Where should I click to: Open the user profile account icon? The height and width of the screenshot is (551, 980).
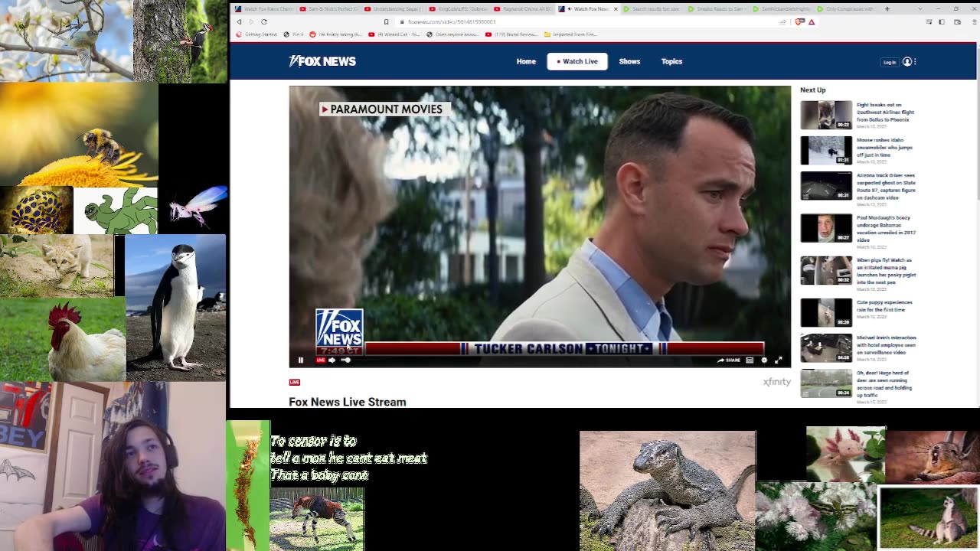[x=907, y=61]
